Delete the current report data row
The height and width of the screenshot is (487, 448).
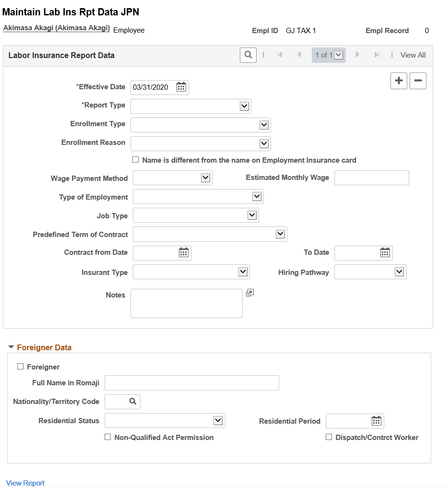point(418,81)
